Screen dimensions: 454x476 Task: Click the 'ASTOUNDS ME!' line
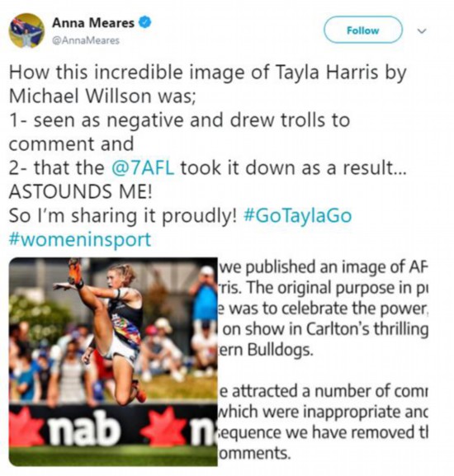click(80, 192)
